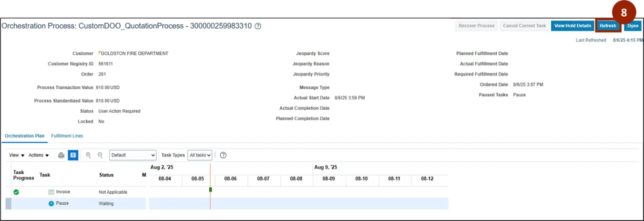The height and width of the screenshot is (221, 644).
Task: Open the Actions menu
Action: coord(39,155)
